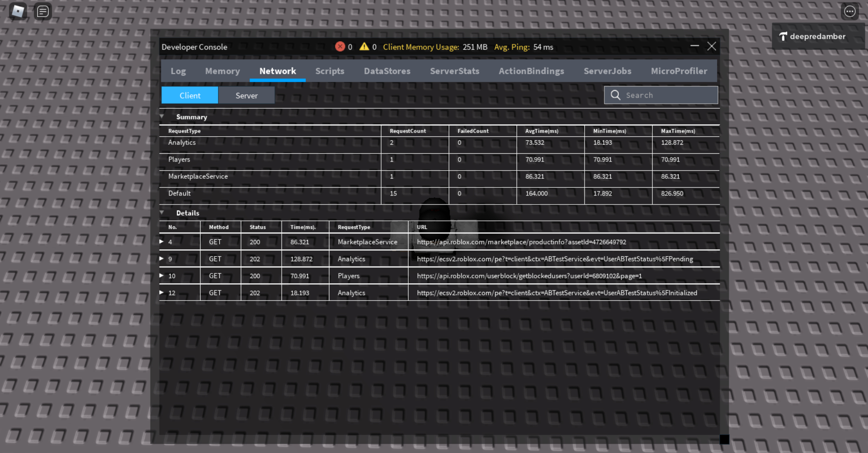This screenshot has width=868, height=453.
Task: Click the Roblox logo next to deepredamber
Action: (x=783, y=36)
